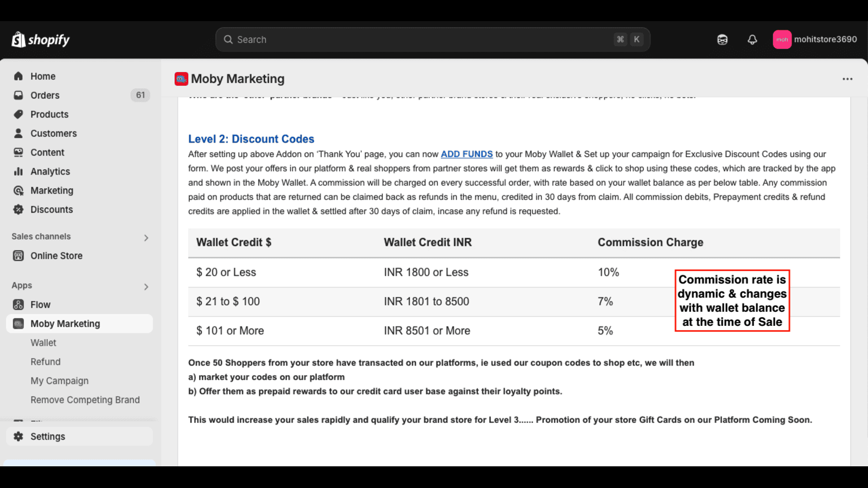Open the Products page
The image size is (868, 488).
(x=49, y=114)
